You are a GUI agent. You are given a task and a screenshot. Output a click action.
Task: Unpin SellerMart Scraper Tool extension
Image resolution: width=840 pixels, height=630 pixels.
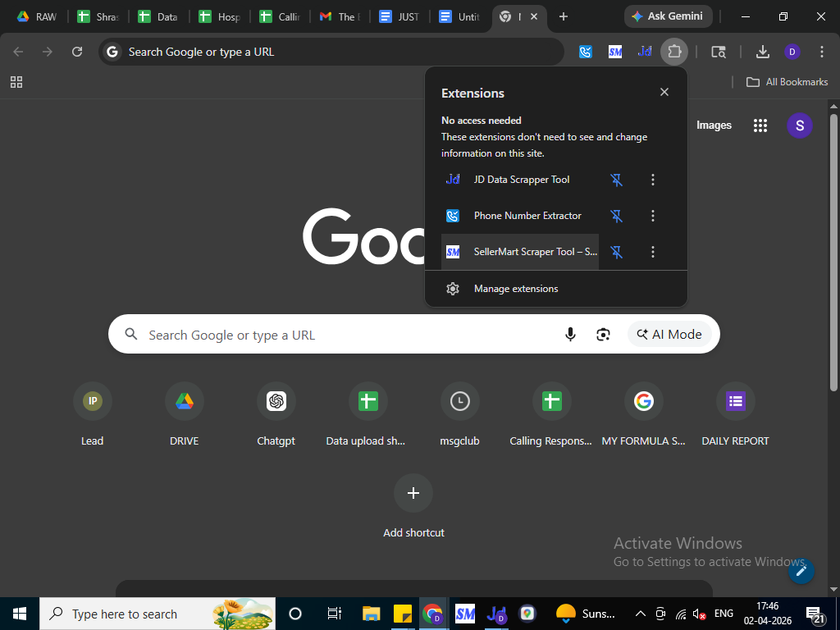point(617,252)
